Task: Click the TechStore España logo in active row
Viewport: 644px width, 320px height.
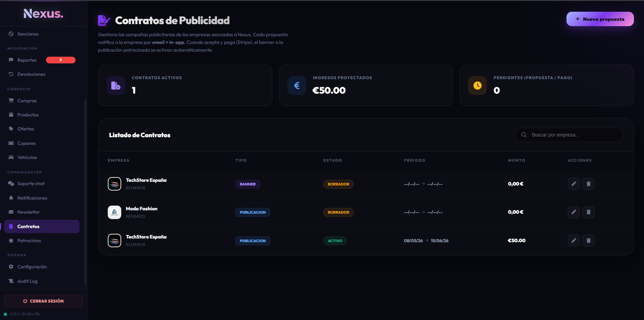Action: coord(114,241)
